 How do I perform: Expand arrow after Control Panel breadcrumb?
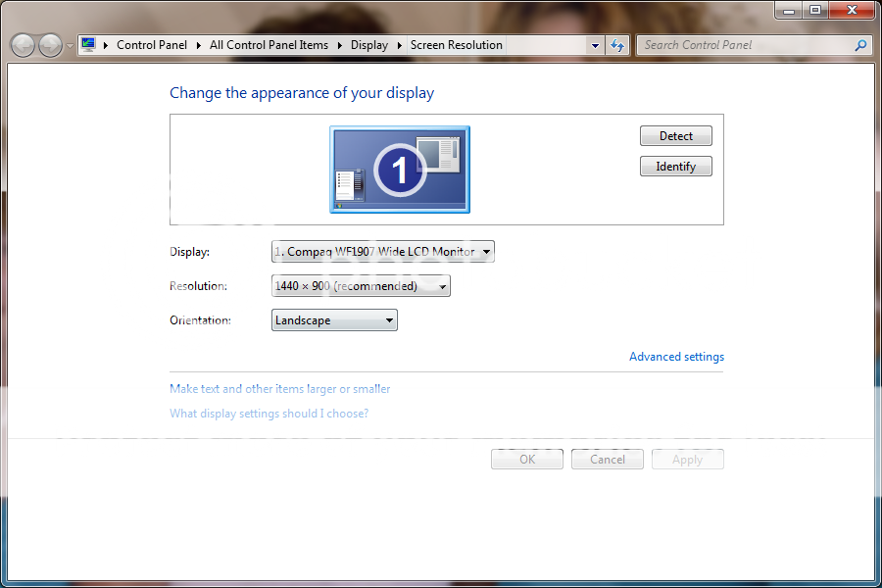[x=199, y=46]
